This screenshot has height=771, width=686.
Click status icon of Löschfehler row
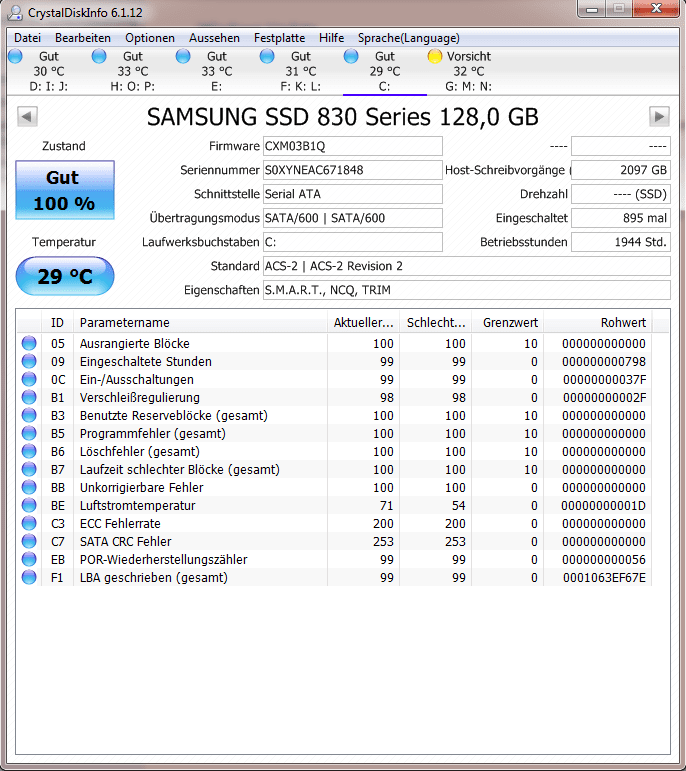point(29,451)
